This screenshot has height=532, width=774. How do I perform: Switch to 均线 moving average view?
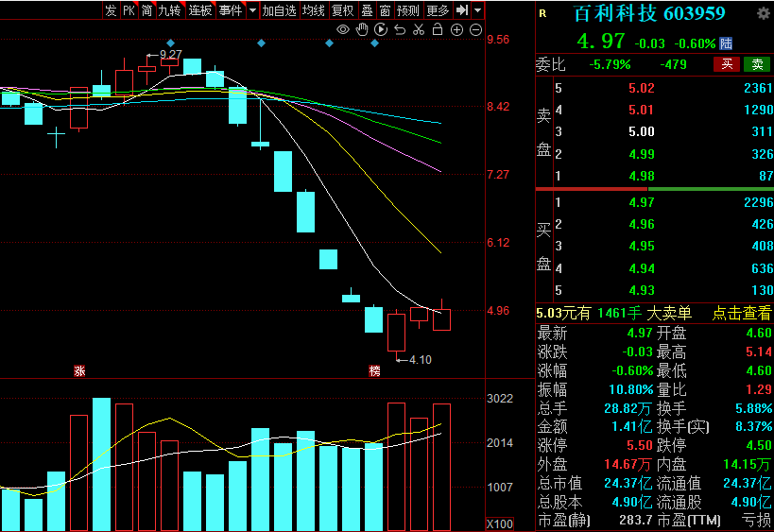point(313,10)
